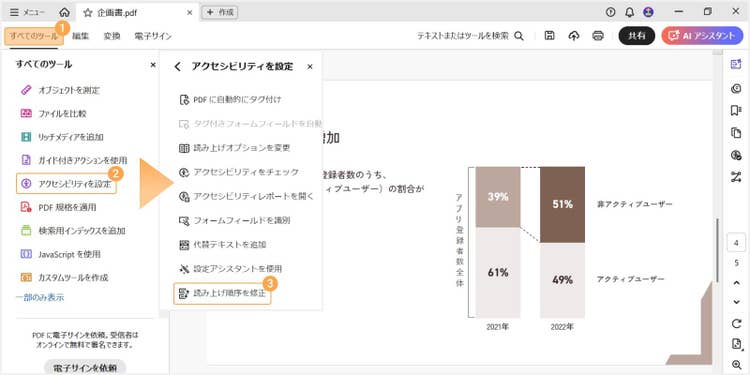The image size is (750, 375).
Task: Star the 企画書.pdf tab
Action: click(x=88, y=13)
